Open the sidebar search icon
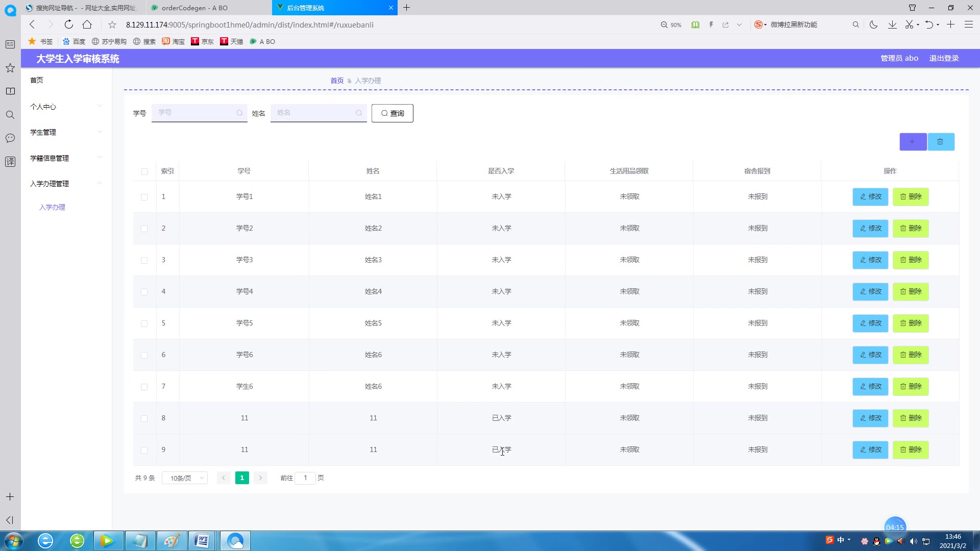Screen dimensions: 980x551 [10, 115]
